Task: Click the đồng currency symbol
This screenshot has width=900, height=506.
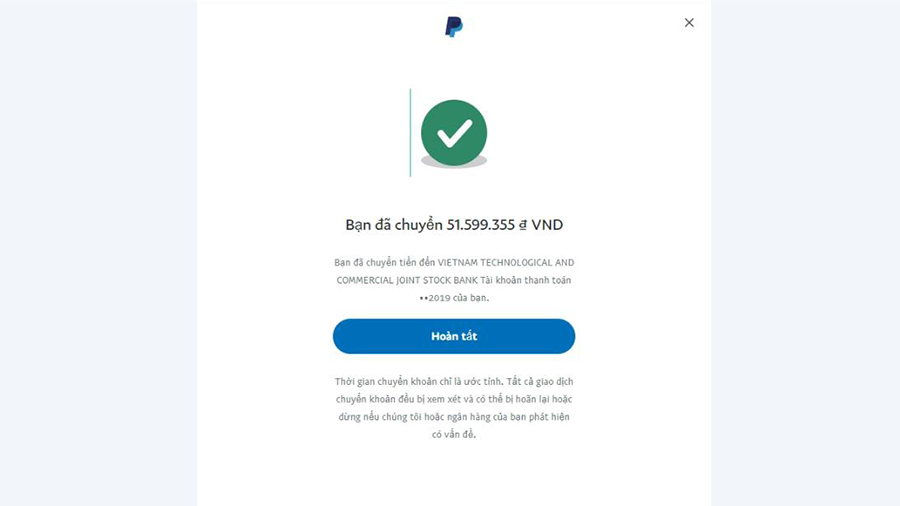Action: (523, 225)
